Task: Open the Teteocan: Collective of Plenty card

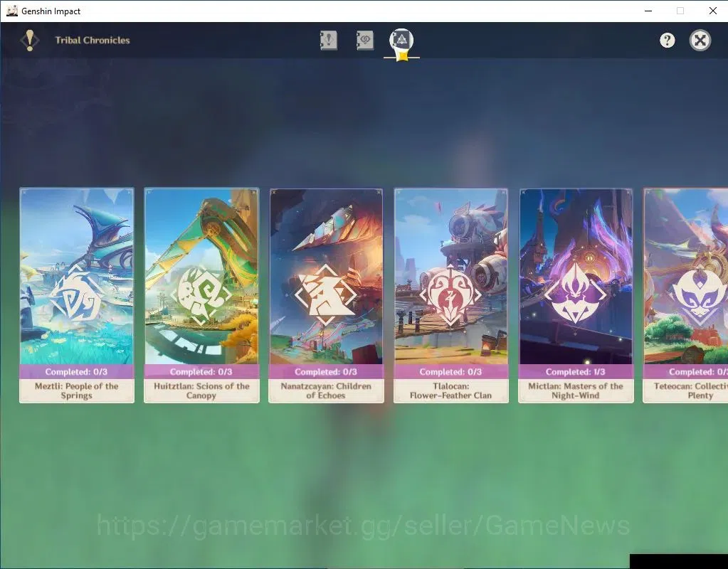Action: tap(685, 295)
